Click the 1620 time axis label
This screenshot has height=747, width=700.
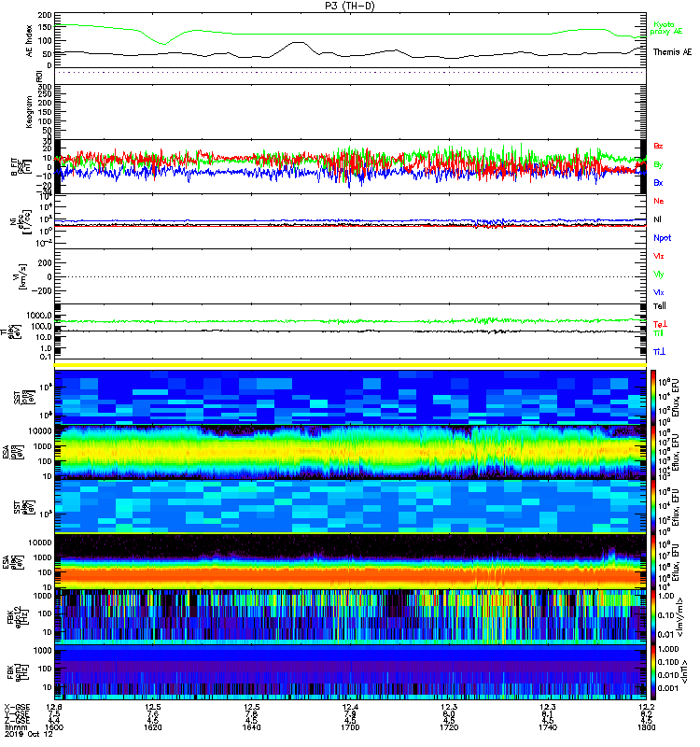point(152,727)
